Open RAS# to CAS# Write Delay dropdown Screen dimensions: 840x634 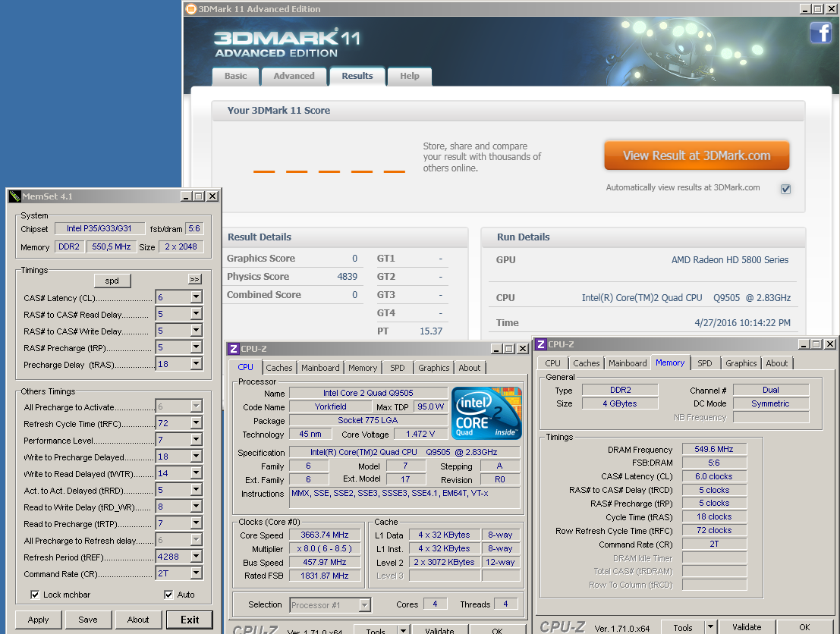coord(196,330)
